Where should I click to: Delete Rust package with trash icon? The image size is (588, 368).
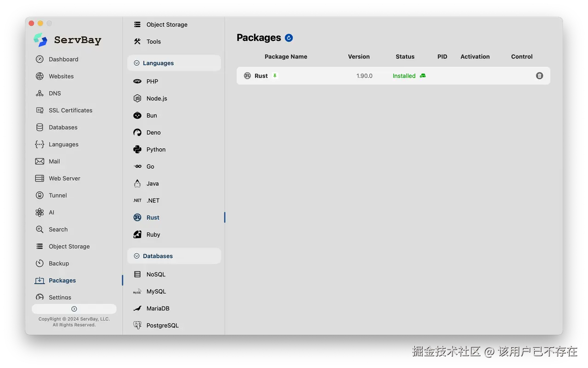(539, 76)
